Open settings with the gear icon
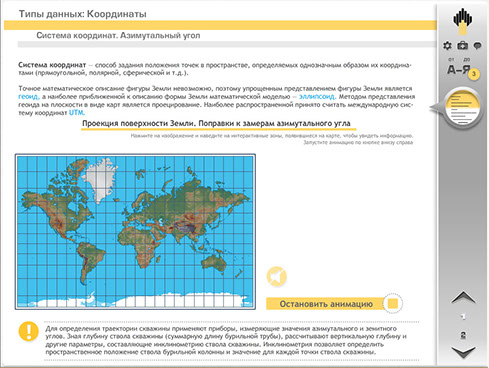 coord(447,46)
